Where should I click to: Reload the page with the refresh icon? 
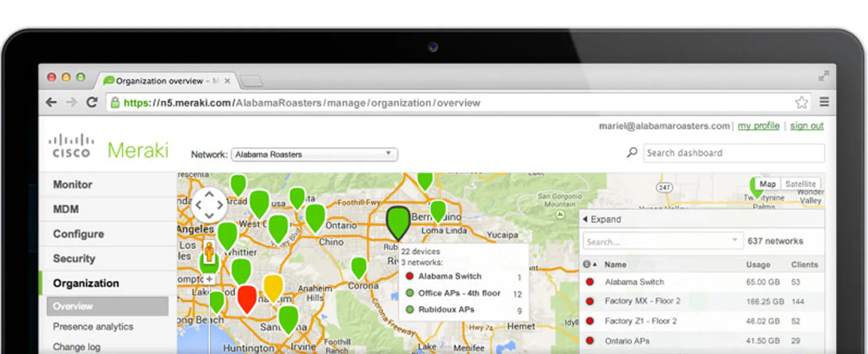click(x=92, y=102)
